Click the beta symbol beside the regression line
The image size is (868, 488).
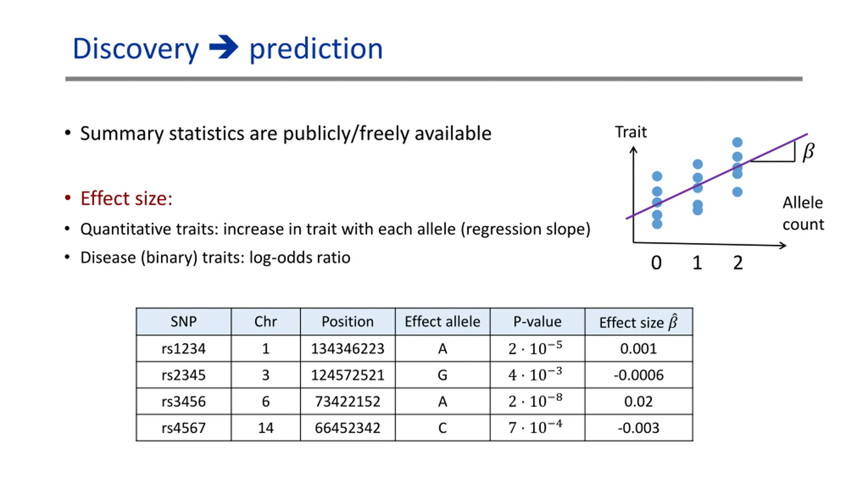point(808,152)
